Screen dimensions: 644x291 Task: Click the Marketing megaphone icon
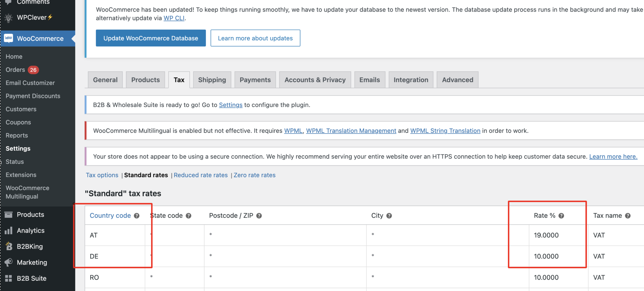[8, 262]
